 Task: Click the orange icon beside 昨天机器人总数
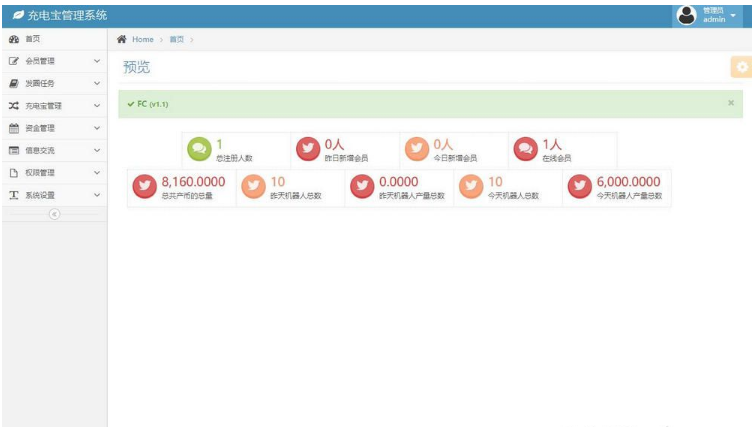pyautogui.click(x=254, y=187)
